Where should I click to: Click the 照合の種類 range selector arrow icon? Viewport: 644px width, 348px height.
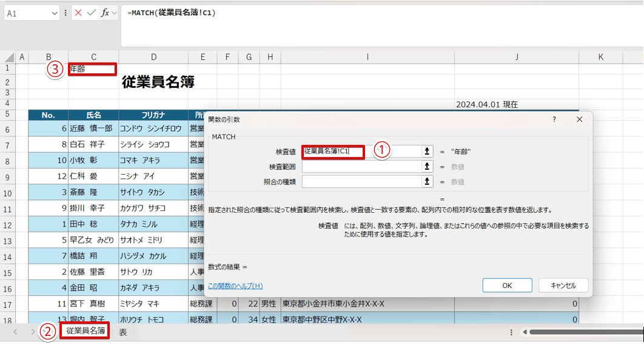pos(428,181)
